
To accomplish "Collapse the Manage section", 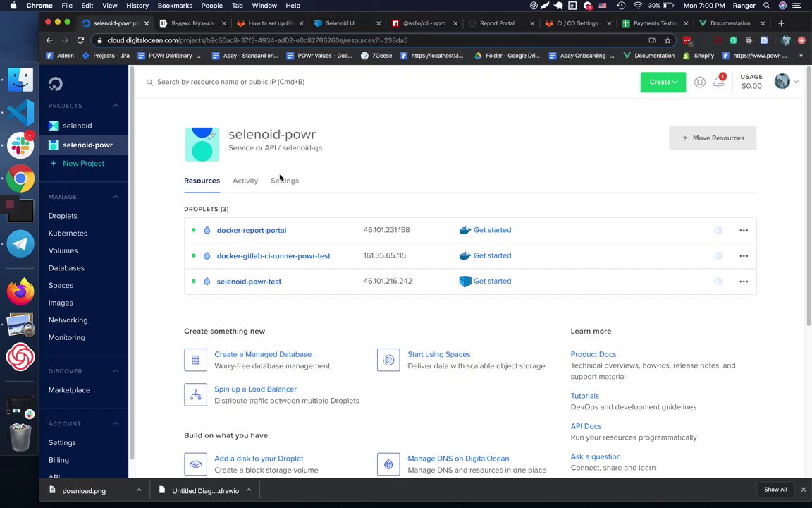I will pyautogui.click(x=116, y=197).
